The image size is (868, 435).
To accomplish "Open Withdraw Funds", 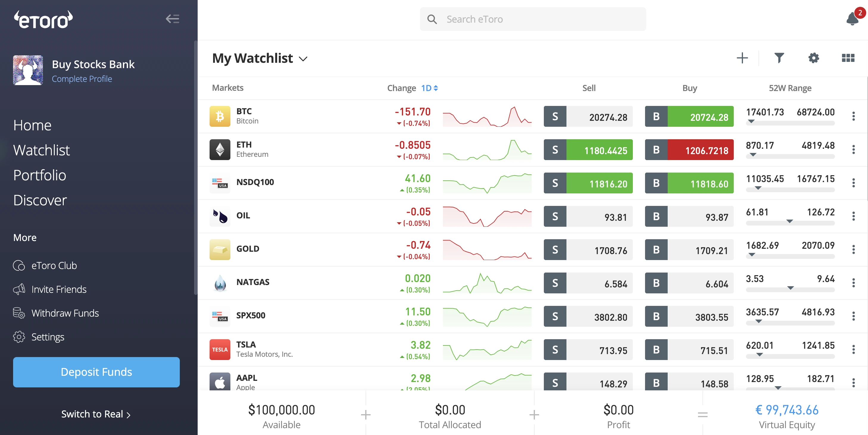I will pyautogui.click(x=56, y=313).
